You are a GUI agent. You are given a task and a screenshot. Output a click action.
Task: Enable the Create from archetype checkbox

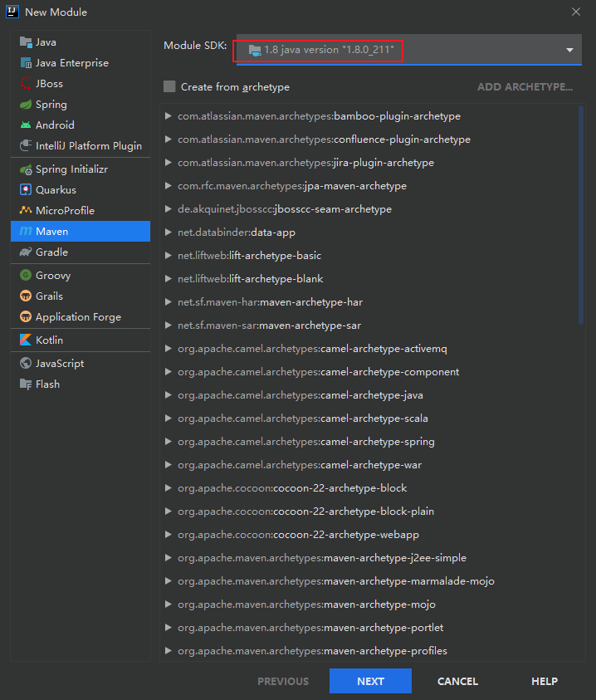[169, 87]
